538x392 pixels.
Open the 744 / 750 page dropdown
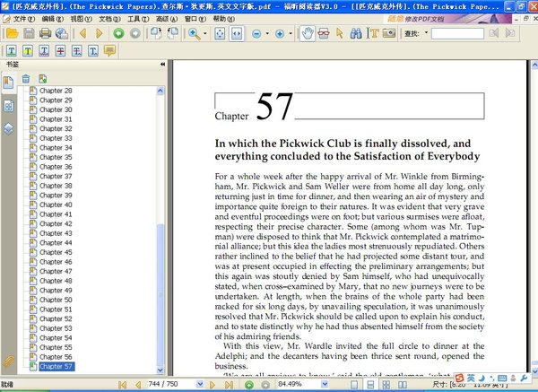coord(200,384)
